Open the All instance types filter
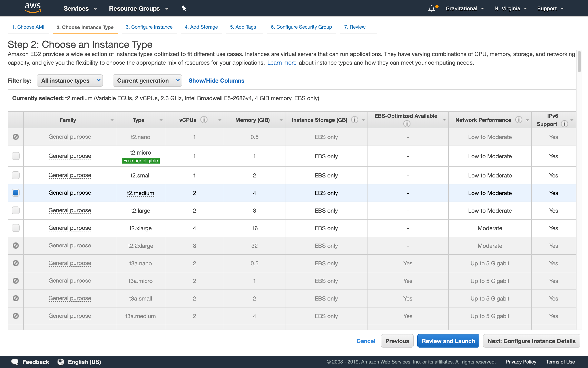 pyautogui.click(x=70, y=81)
